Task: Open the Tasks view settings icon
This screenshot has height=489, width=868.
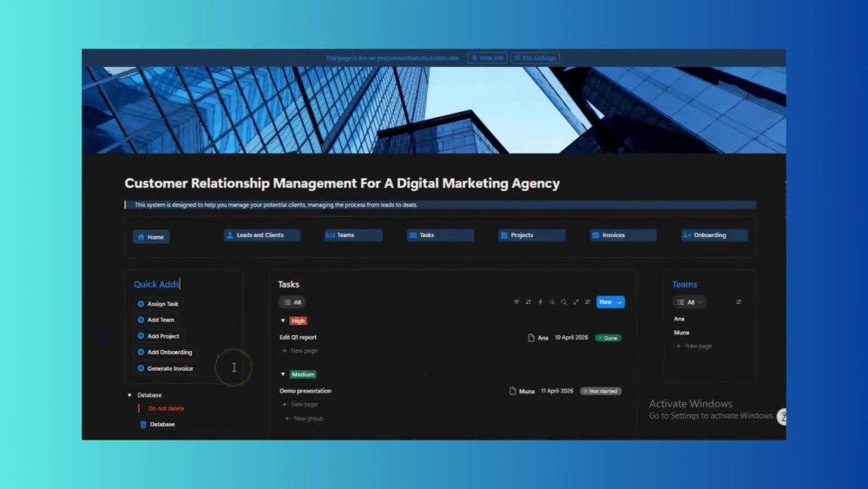Action: pyautogui.click(x=588, y=301)
